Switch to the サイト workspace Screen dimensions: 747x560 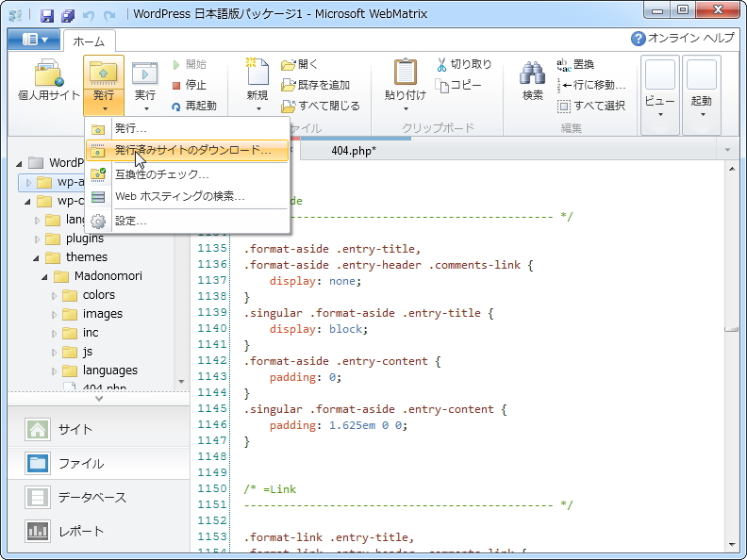pos(99,430)
